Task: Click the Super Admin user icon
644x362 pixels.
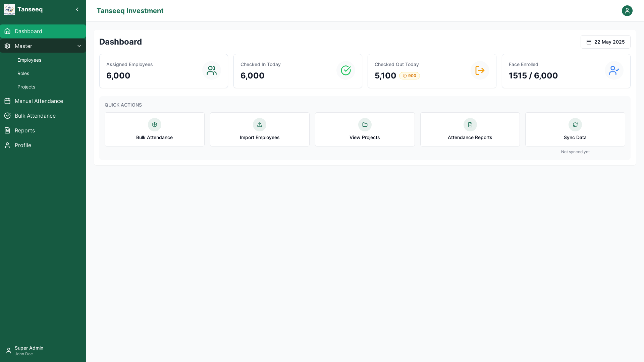Action: click(9, 351)
